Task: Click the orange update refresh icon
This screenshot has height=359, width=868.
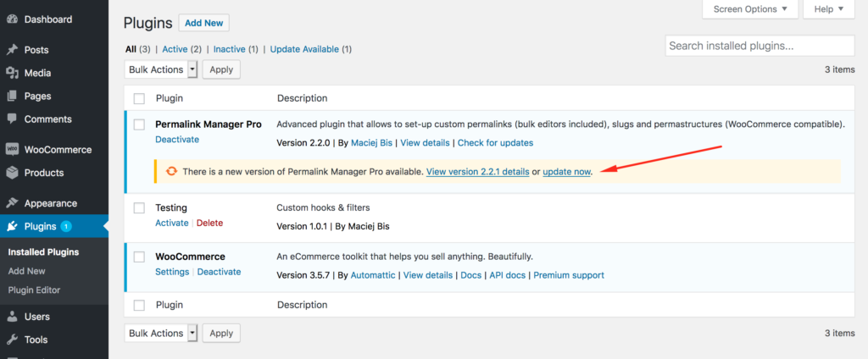Action: (171, 172)
